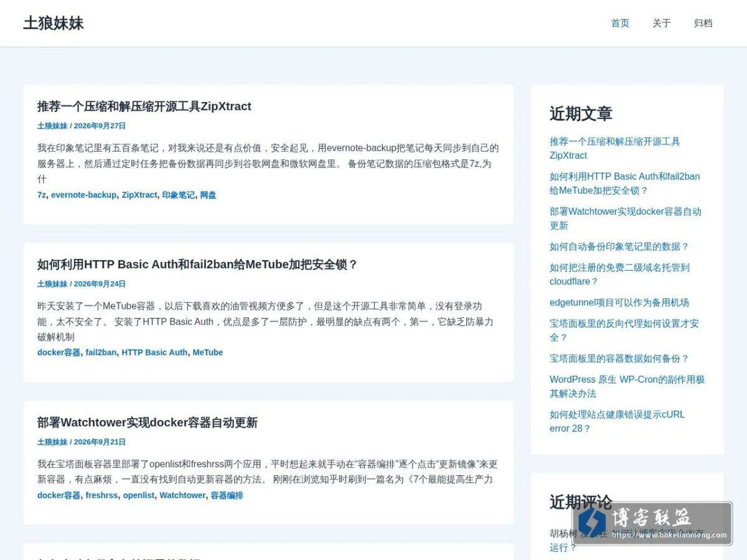Open main post heading about HTTP Basic Auth和fail2ban
This screenshot has width=747, height=560.
198,264
